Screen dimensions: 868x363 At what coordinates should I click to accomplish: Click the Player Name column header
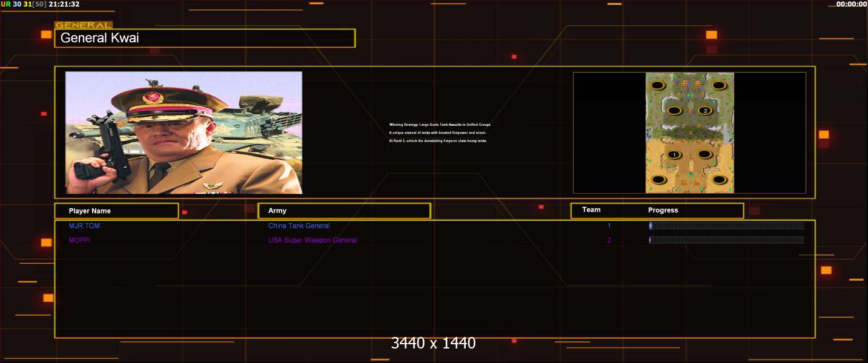(116, 211)
